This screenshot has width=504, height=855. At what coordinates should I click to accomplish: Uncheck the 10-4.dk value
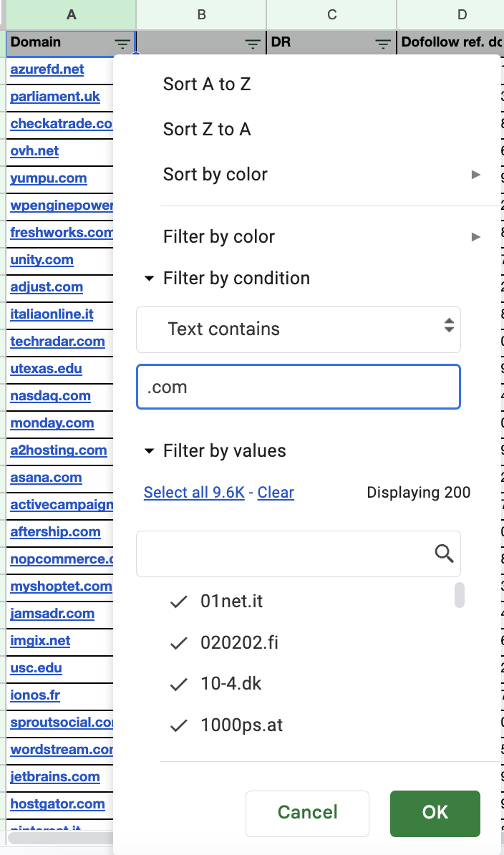tap(179, 684)
